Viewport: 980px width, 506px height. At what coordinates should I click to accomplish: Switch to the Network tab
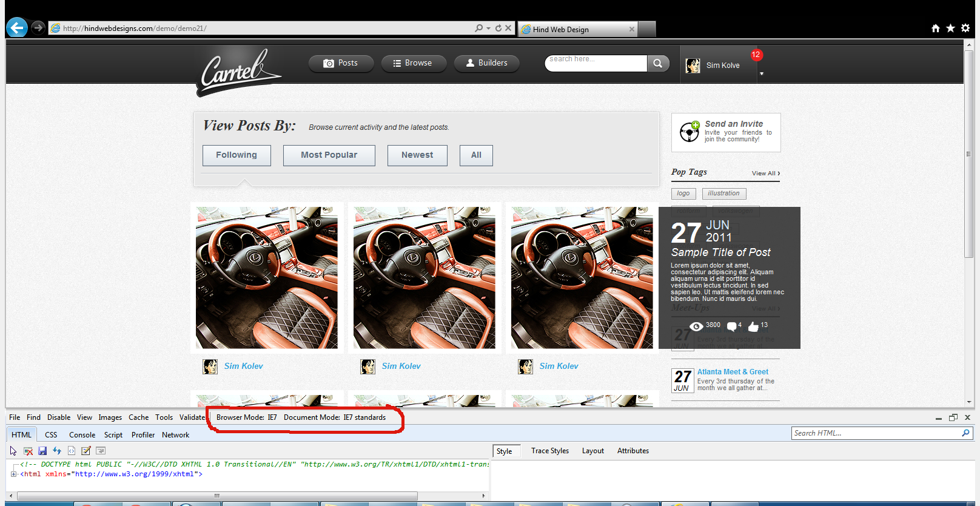pos(175,435)
